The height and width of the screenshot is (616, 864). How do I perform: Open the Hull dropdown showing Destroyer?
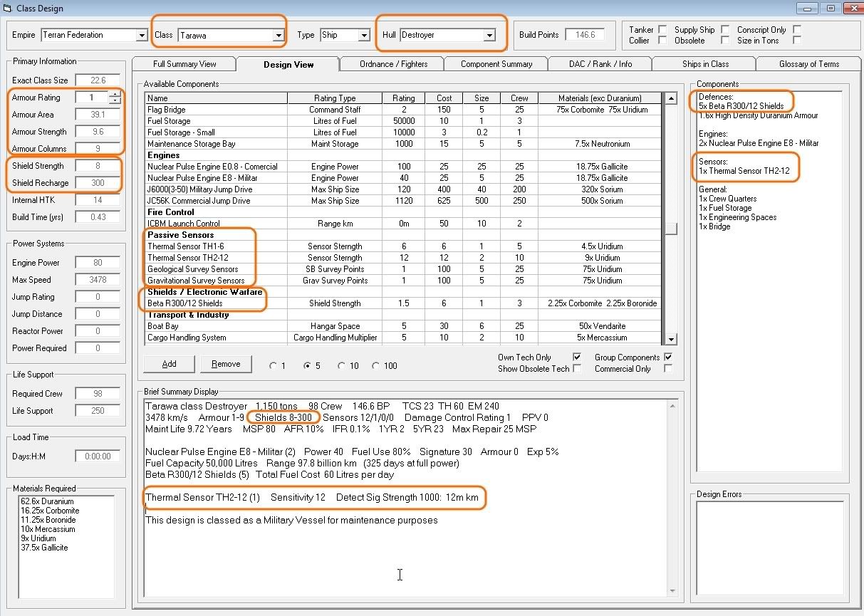(x=489, y=35)
